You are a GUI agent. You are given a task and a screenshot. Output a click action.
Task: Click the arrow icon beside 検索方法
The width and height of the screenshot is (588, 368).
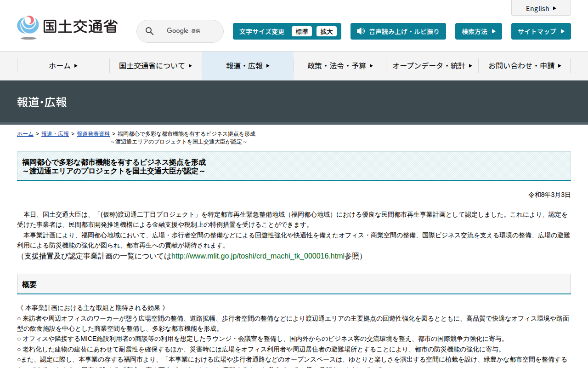coord(494,31)
